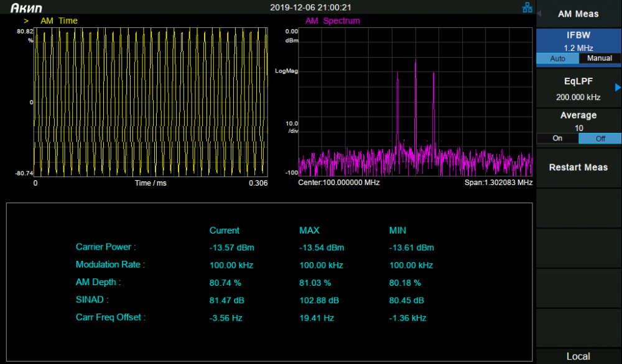The height and width of the screenshot is (364, 622).
Task: Click the Average count value 10
Action: coord(578,128)
